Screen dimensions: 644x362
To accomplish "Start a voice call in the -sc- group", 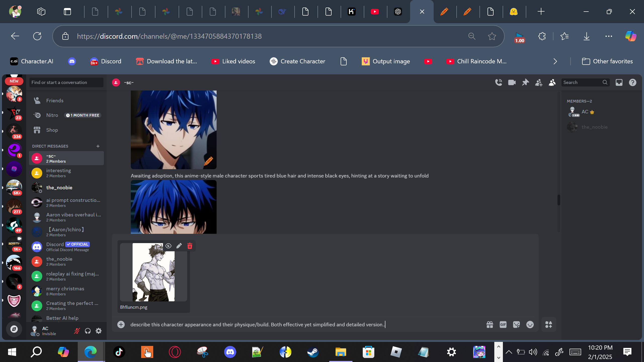I will [x=498, y=82].
